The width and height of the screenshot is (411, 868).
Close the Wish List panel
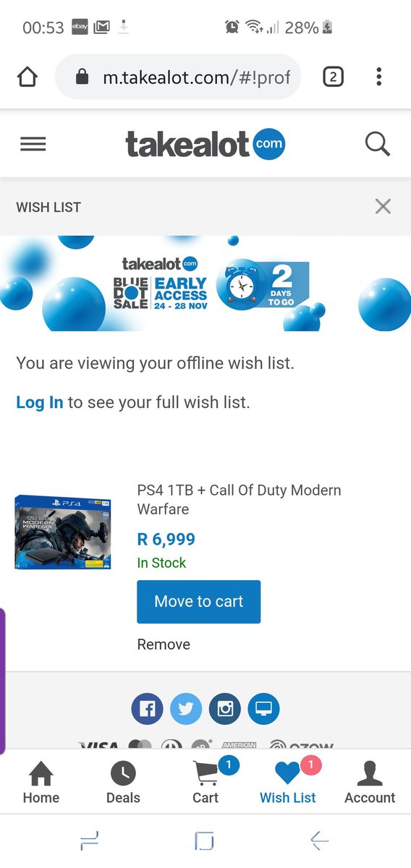click(x=383, y=207)
